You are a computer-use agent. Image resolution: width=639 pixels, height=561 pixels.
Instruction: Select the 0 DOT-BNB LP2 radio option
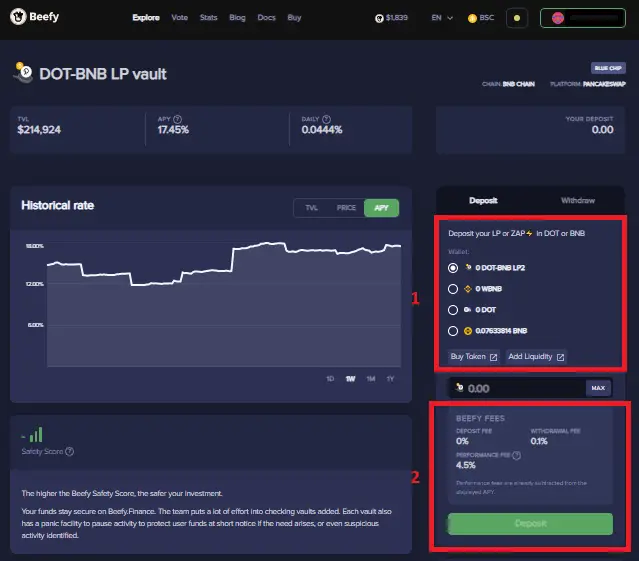[453, 268]
